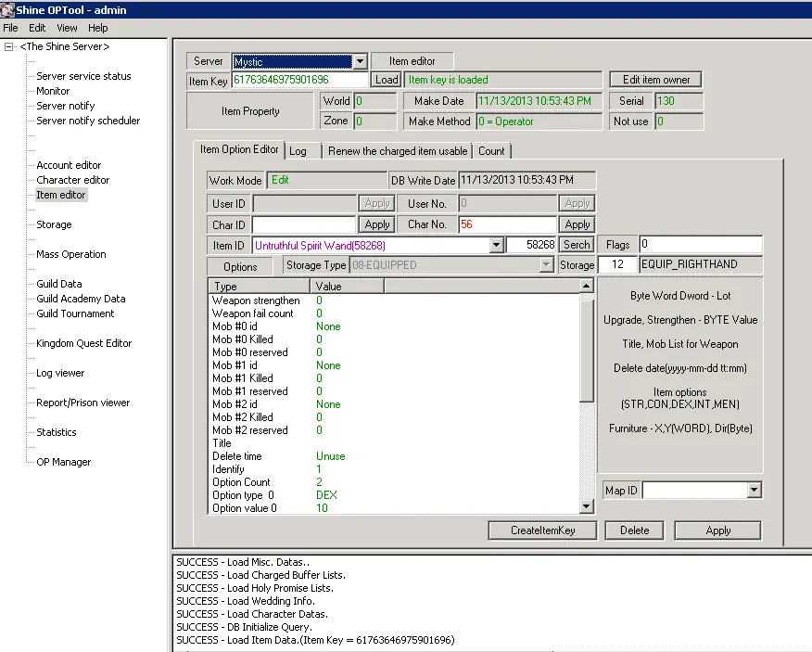Open the Server dropdown showing Mystic

(x=360, y=61)
